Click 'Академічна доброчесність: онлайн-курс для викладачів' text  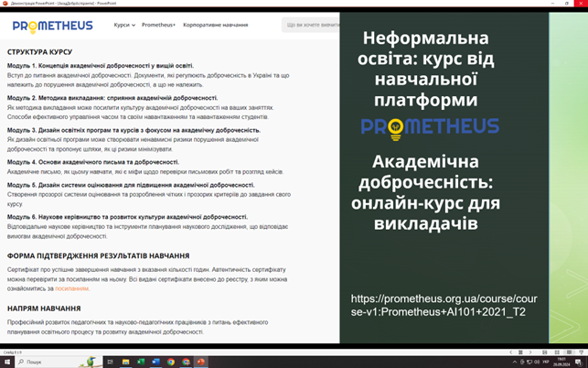tap(425, 192)
